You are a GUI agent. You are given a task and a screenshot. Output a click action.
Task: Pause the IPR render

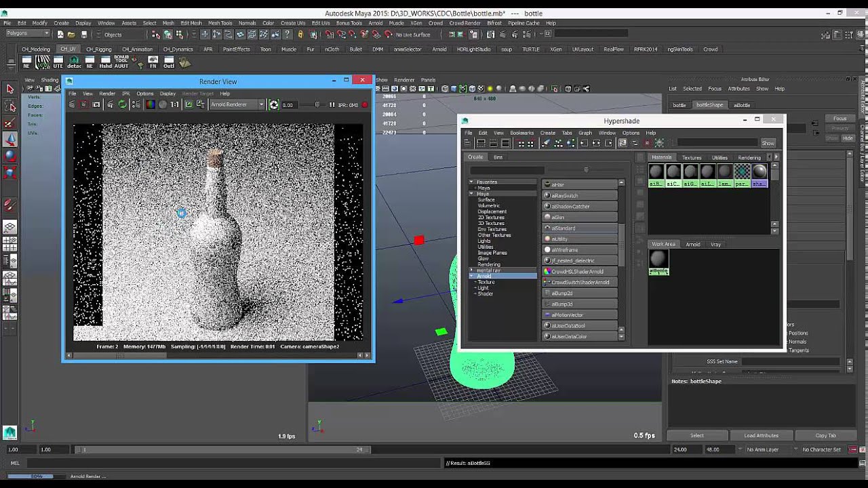coord(332,104)
